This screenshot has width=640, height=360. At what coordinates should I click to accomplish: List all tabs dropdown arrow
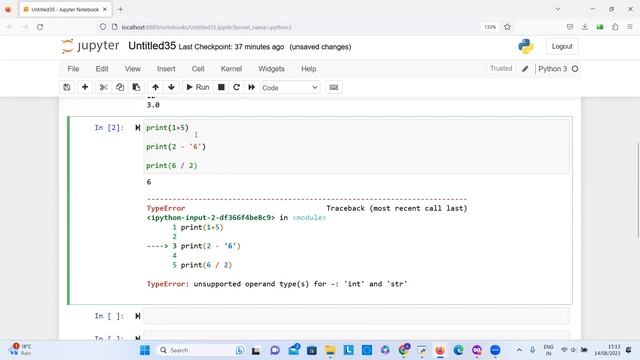(558, 9)
